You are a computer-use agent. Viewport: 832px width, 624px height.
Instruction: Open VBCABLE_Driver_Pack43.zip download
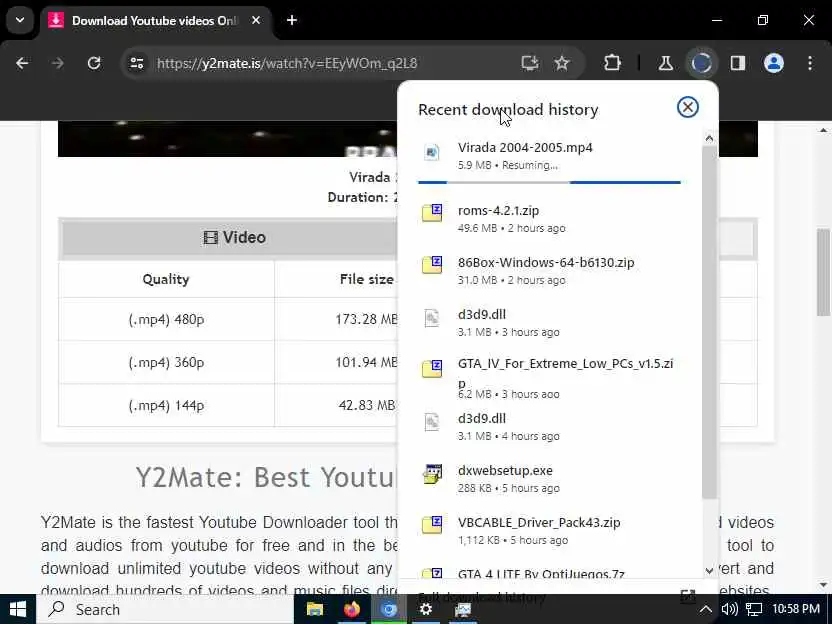point(549,531)
